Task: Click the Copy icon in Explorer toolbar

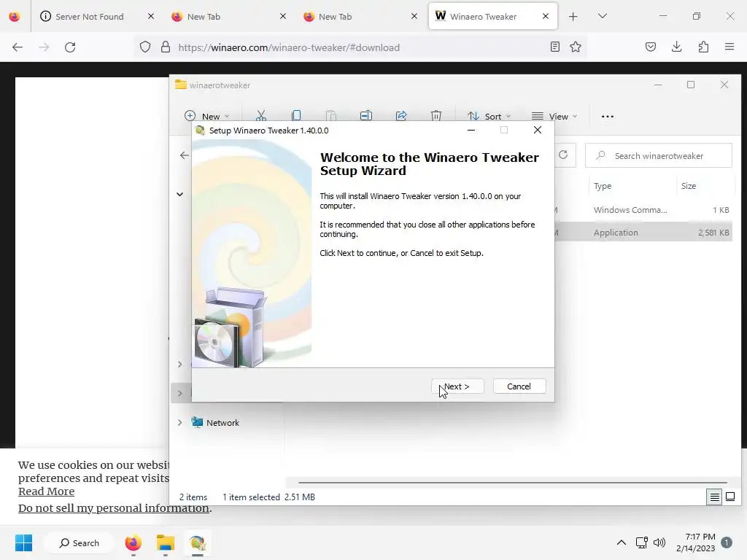Action: tap(296, 116)
